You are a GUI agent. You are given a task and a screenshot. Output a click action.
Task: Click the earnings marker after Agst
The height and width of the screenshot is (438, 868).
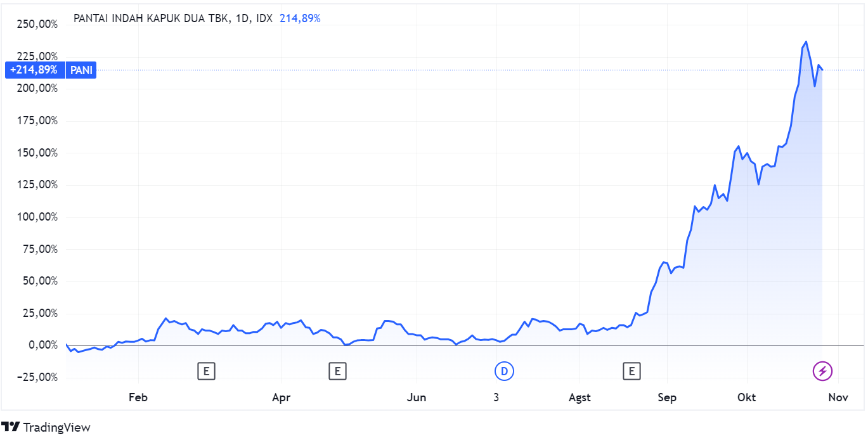coord(631,371)
